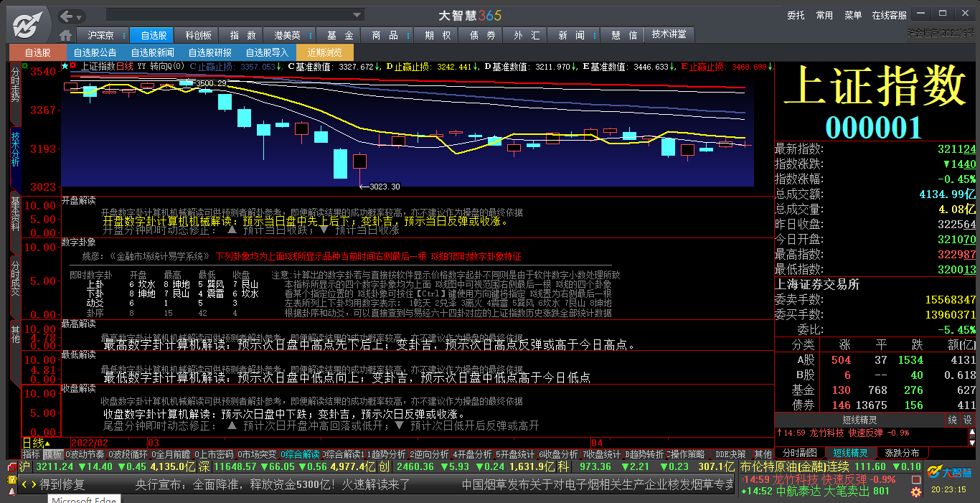Click the red lock icon beside 沪 ticker
980x503 pixels.
point(11,467)
